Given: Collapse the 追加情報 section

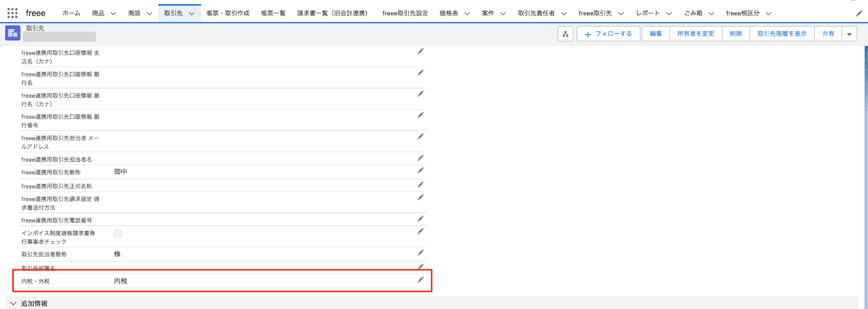Looking at the screenshot, I should pos(13,304).
